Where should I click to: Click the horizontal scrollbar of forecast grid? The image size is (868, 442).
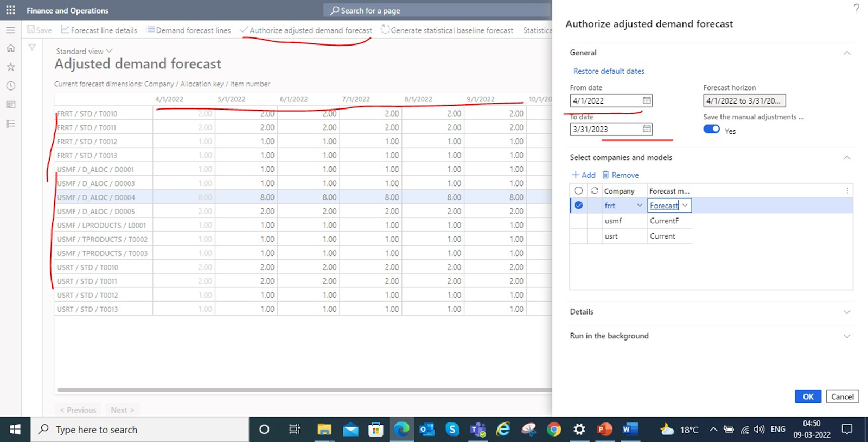(x=304, y=389)
